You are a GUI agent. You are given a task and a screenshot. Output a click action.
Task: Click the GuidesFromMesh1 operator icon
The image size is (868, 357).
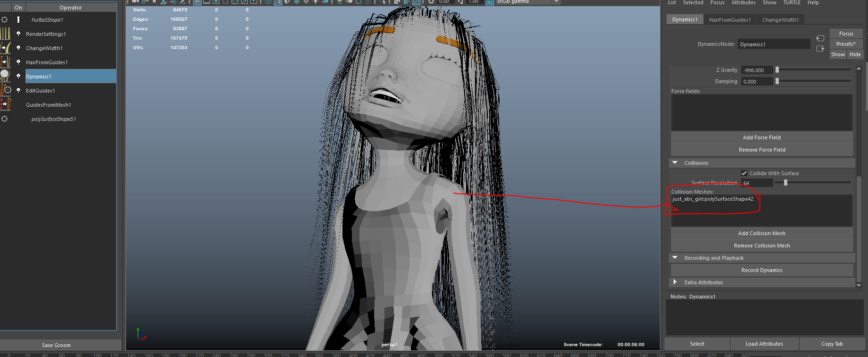5,104
